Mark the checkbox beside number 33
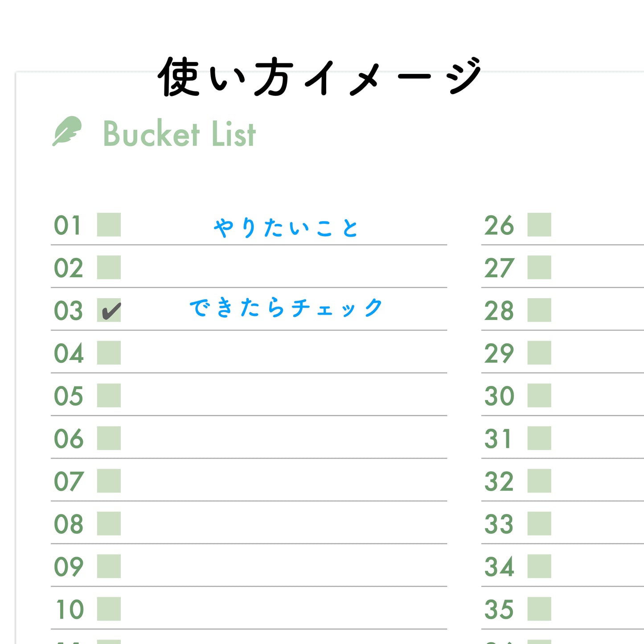Viewport: 644px width, 644px height. tap(539, 524)
